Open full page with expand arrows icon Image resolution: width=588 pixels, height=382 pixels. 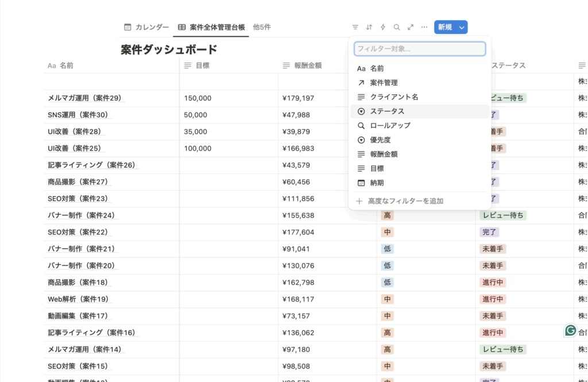click(411, 27)
